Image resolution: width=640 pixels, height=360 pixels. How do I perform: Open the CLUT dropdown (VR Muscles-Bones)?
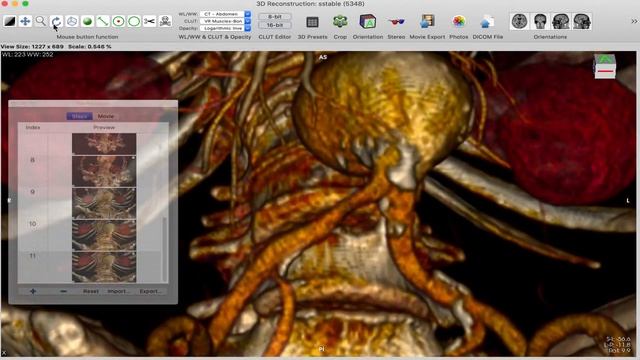(225, 21)
